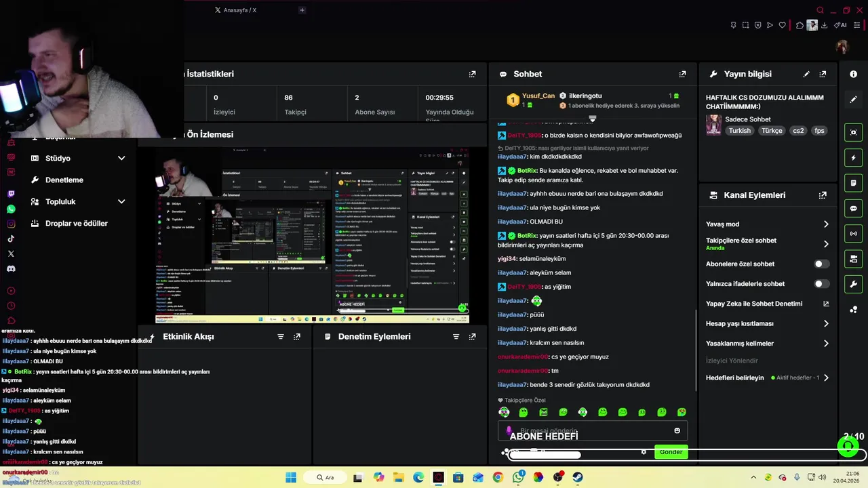The image size is (868, 488).
Task: Open Yavaş mod settings arrow
Action: pos(826,224)
